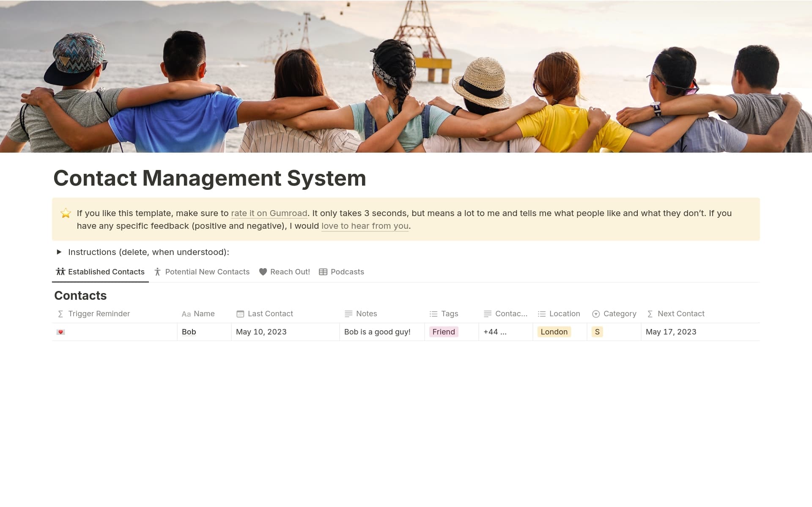The height and width of the screenshot is (507, 812).
Task: Switch to the Potential New Contacts tab
Action: (x=207, y=272)
